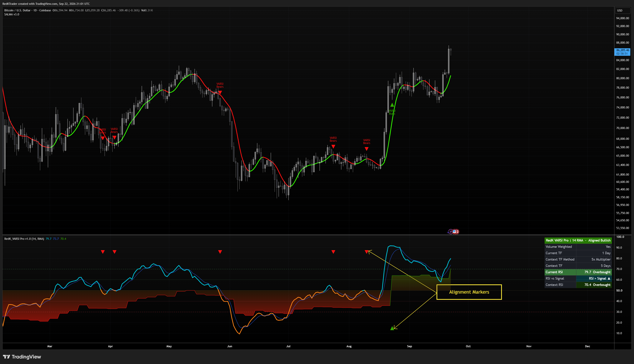Click the Sep label on the time axis

point(410,346)
